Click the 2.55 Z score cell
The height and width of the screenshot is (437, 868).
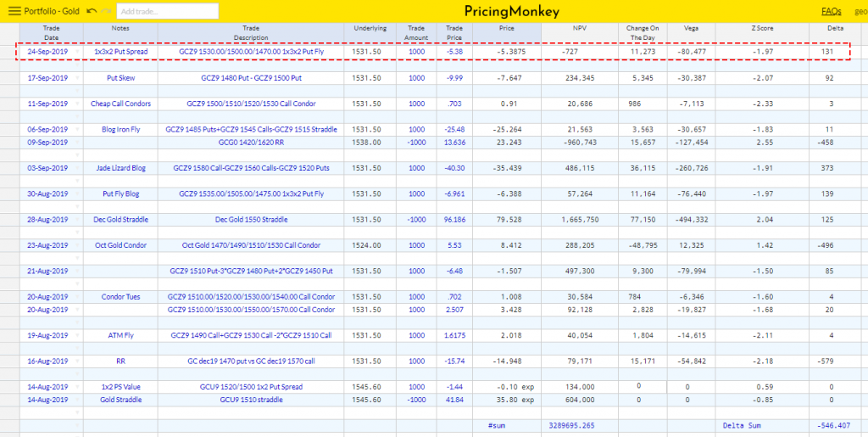pyautogui.click(x=762, y=143)
